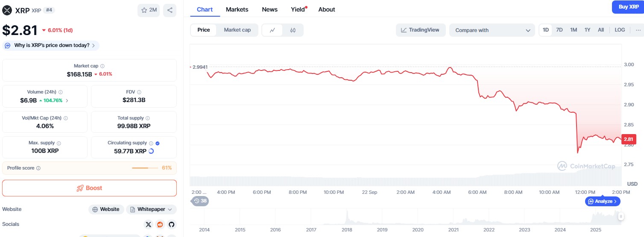Screen dimensions: 644x237
Task: Open the Compare with dropdown
Action: 492,30
